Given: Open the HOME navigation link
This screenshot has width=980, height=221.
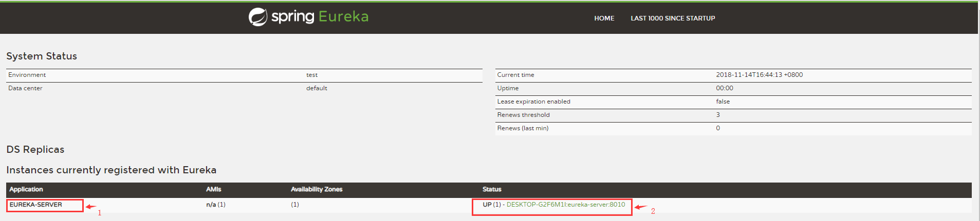Looking at the screenshot, I should coord(604,18).
